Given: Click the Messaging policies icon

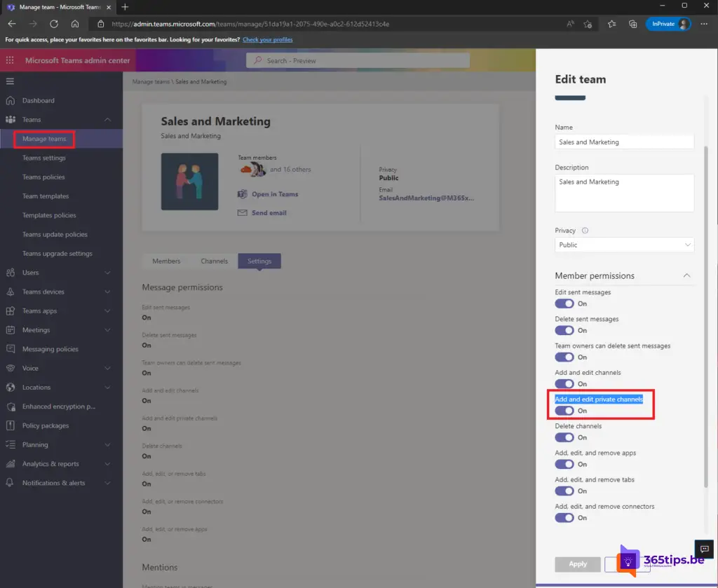Looking at the screenshot, I should (x=11, y=349).
